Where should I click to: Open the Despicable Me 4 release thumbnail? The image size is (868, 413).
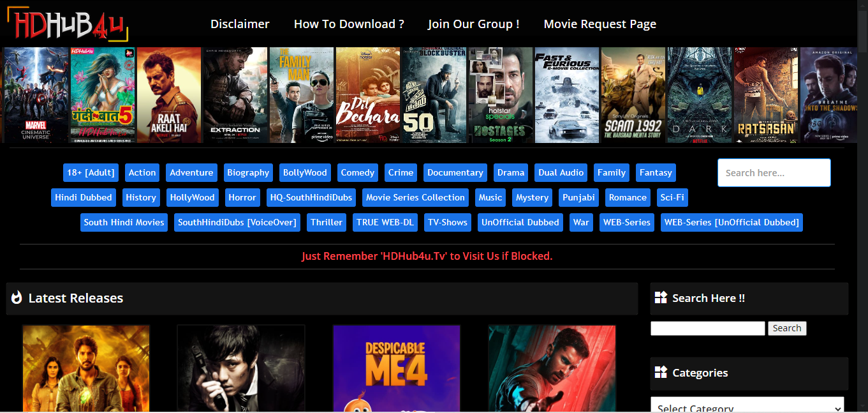point(396,368)
